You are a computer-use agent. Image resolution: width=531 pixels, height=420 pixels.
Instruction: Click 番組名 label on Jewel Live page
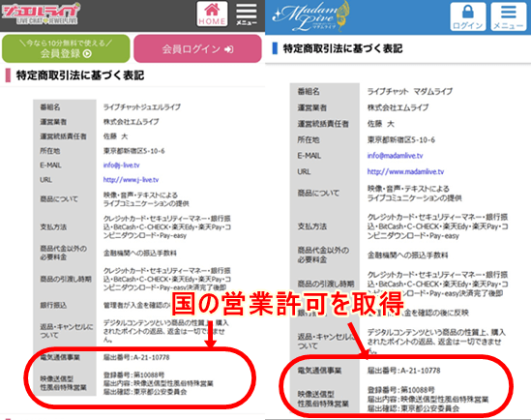(49, 107)
